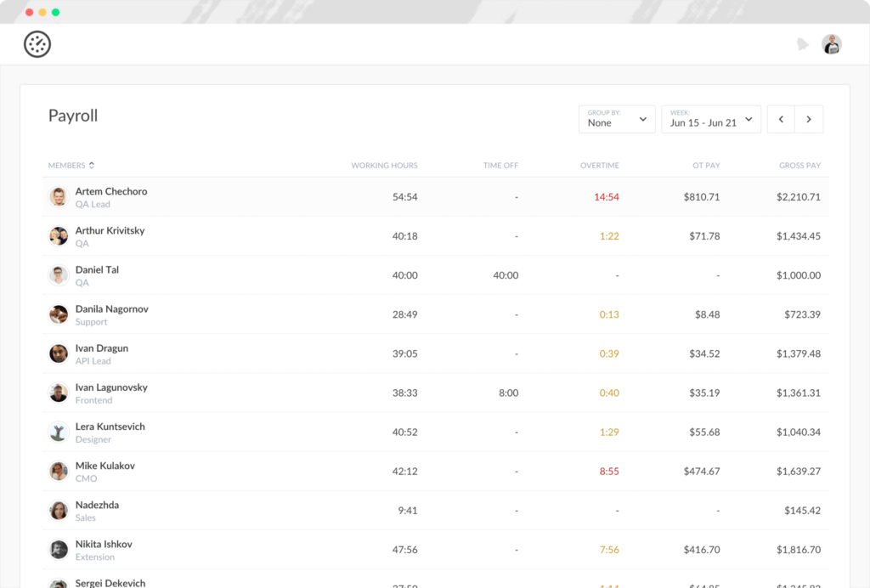Select Daniel Tal's time off value 40:00
The image size is (870, 588).
pyautogui.click(x=505, y=275)
